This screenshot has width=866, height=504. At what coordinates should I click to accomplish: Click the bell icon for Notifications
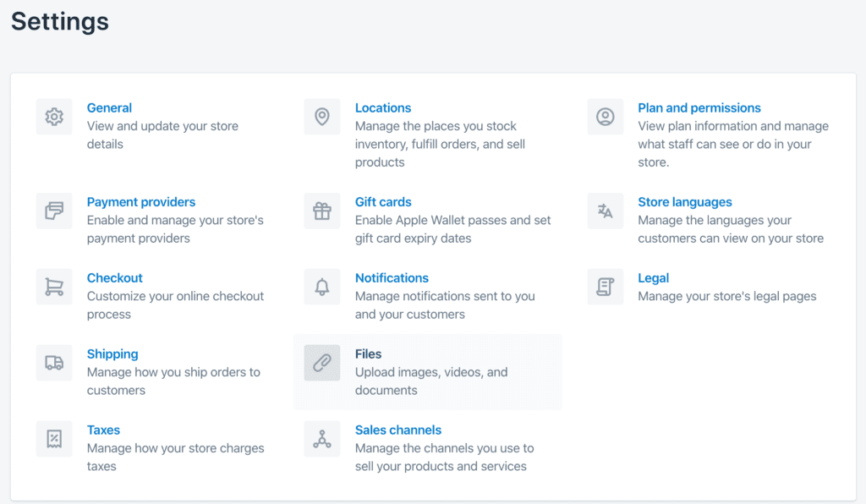[x=322, y=287]
